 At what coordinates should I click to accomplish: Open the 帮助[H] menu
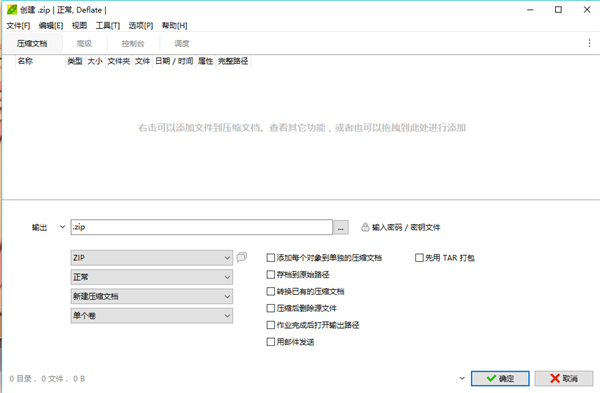[174, 26]
